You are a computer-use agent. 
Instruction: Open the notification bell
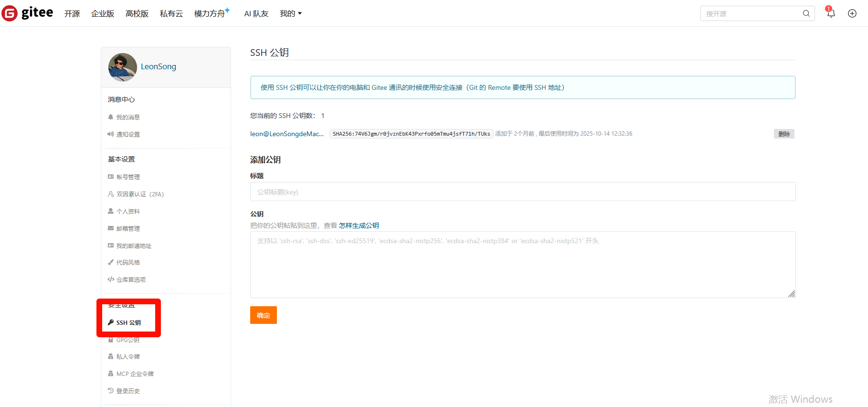coord(831,13)
